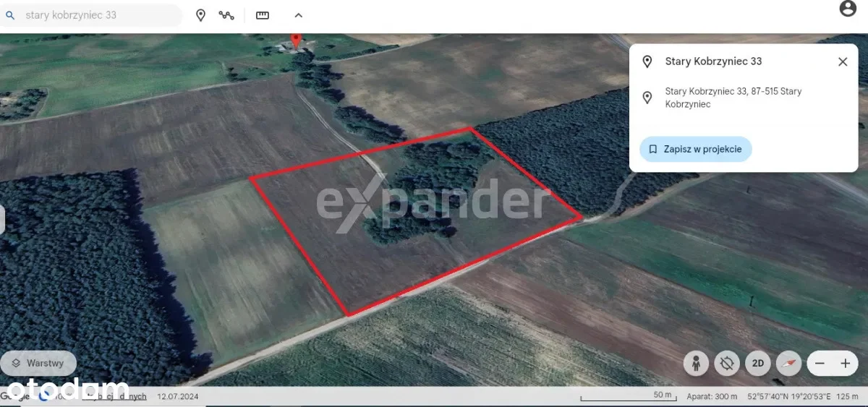Click the 'Zapisz w projekcie' button
The height and width of the screenshot is (407, 868).
[696, 149]
